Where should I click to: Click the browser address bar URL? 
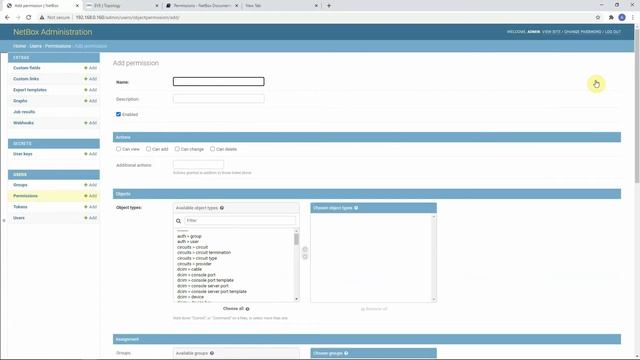pos(127,18)
